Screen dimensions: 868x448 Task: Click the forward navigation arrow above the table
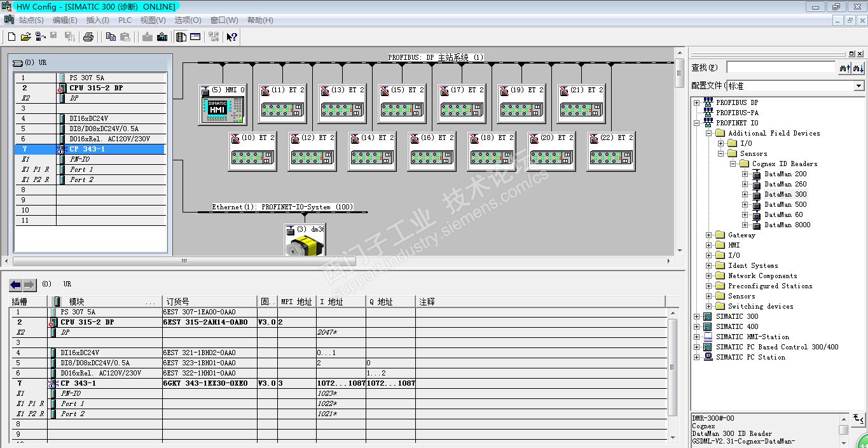[x=29, y=284]
